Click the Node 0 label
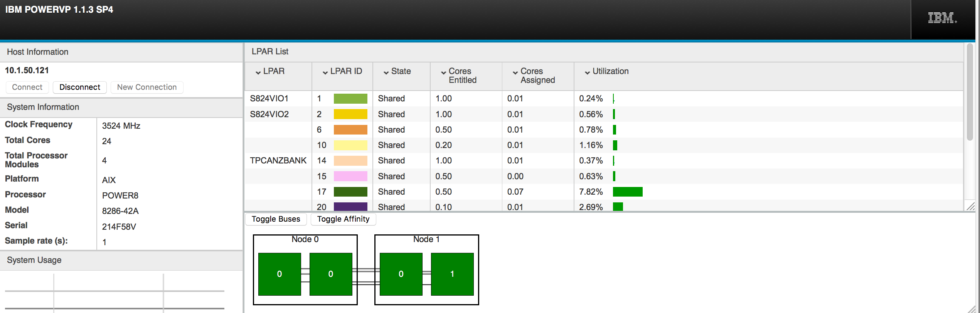 (305, 239)
